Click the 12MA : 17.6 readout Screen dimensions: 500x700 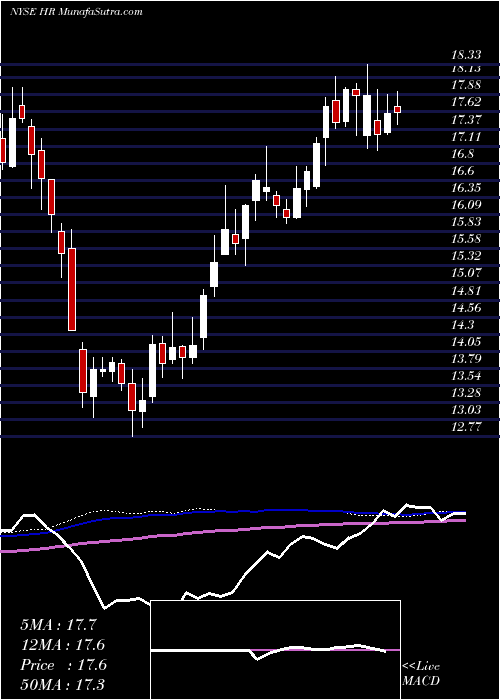(x=63, y=646)
